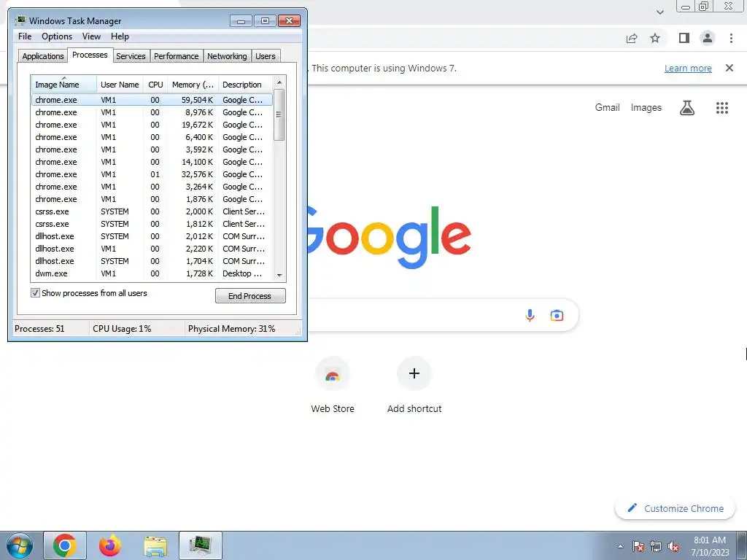
Task: Click the End Process button
Action: click(250, 296)
